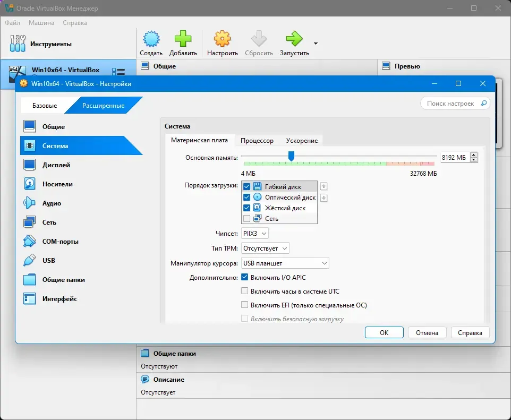Viewport: 511px width, 420px height.
Task: Open the Интерфейс settings category
Action: tap(81, 299)
